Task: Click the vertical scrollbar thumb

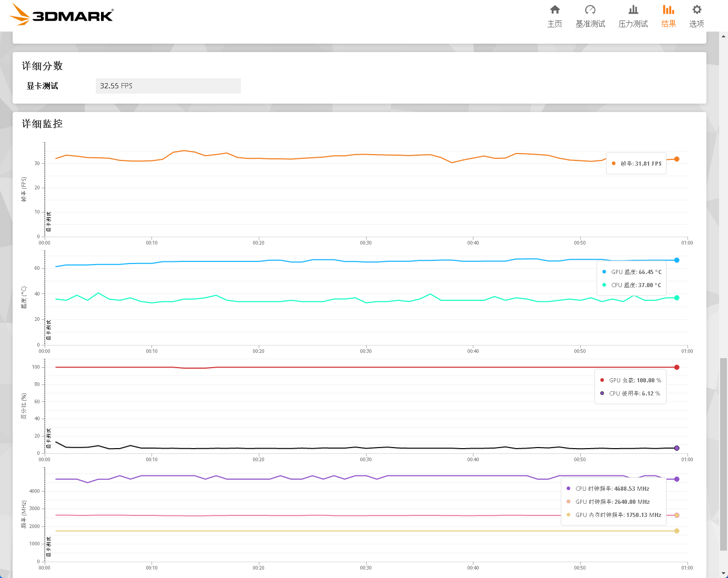Action: pyautogui.click(x=724, y=454)
